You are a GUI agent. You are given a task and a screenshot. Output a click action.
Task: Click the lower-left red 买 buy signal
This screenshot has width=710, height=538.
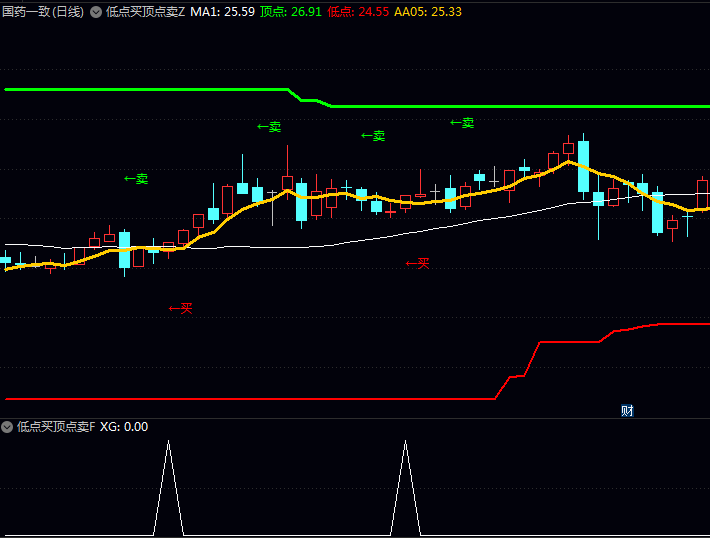(180, 309)
